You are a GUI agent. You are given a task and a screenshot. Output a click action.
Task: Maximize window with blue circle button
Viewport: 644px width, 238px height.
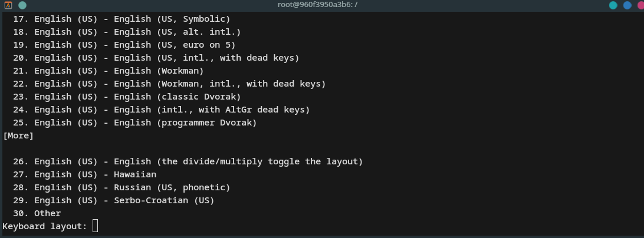(x=627, y=5)
